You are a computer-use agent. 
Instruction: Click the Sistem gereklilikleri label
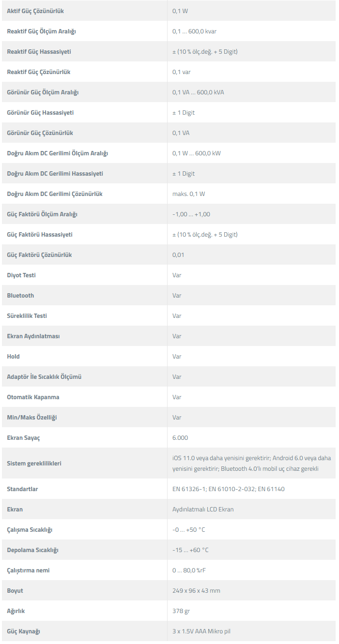coord(34,464)
